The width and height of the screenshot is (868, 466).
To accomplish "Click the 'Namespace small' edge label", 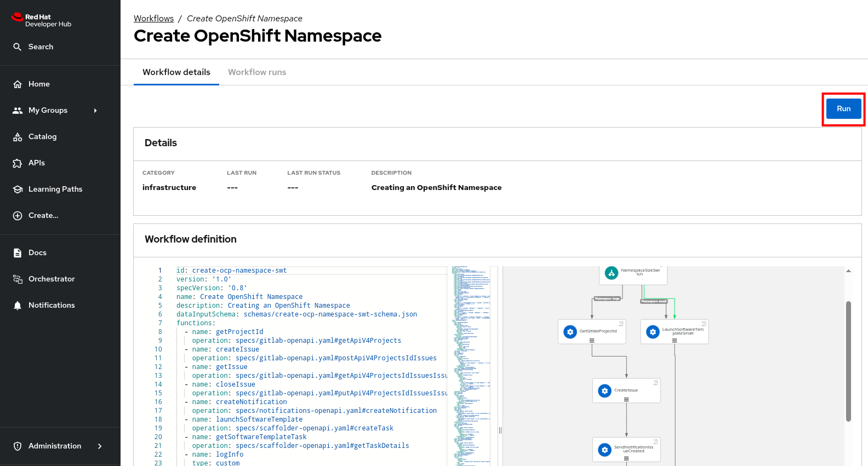I will (654, 301).
